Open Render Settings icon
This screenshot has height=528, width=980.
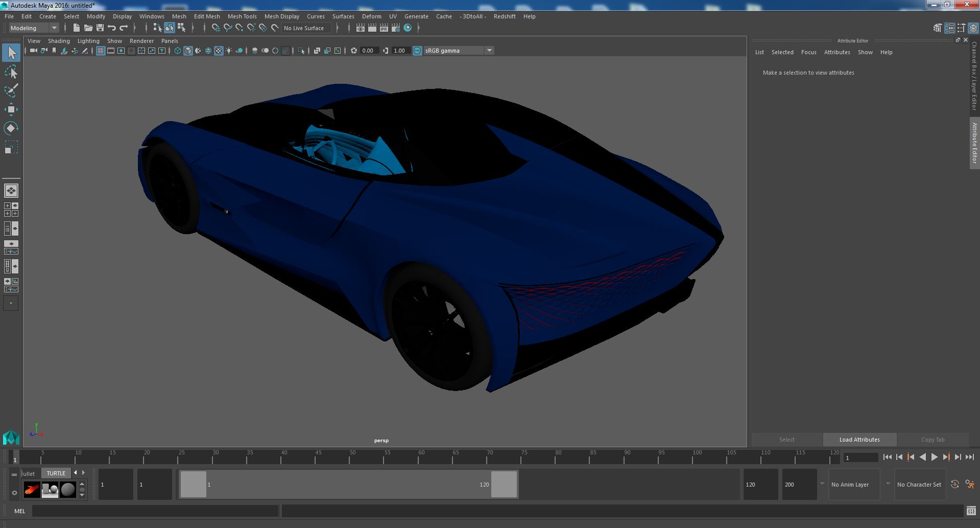396,28
